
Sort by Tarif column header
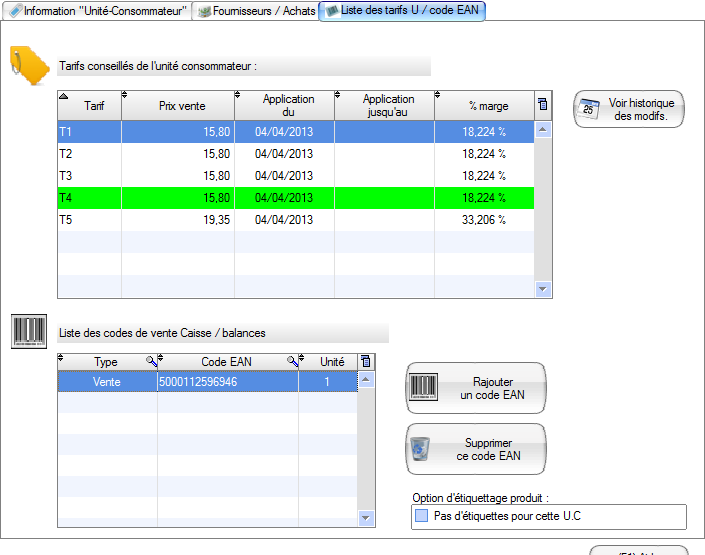pos(94,106)
